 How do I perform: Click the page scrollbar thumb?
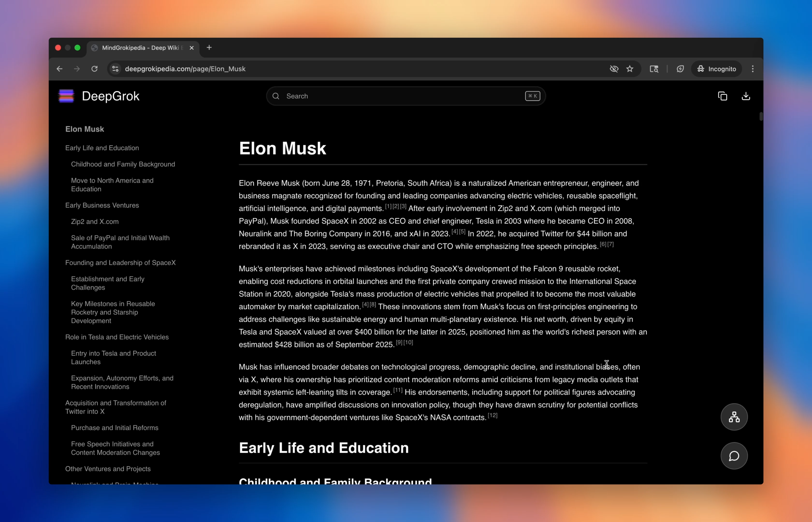(x=761, y=116)
